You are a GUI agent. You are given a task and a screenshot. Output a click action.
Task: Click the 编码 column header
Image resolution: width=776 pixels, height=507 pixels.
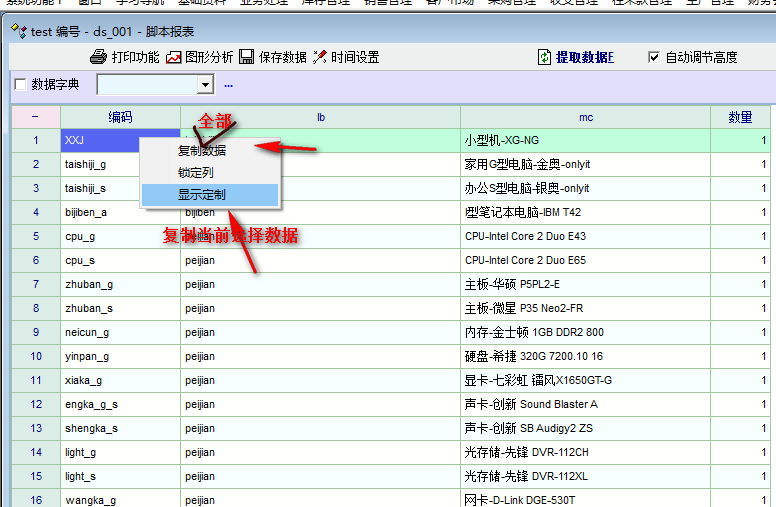point(121,117)
